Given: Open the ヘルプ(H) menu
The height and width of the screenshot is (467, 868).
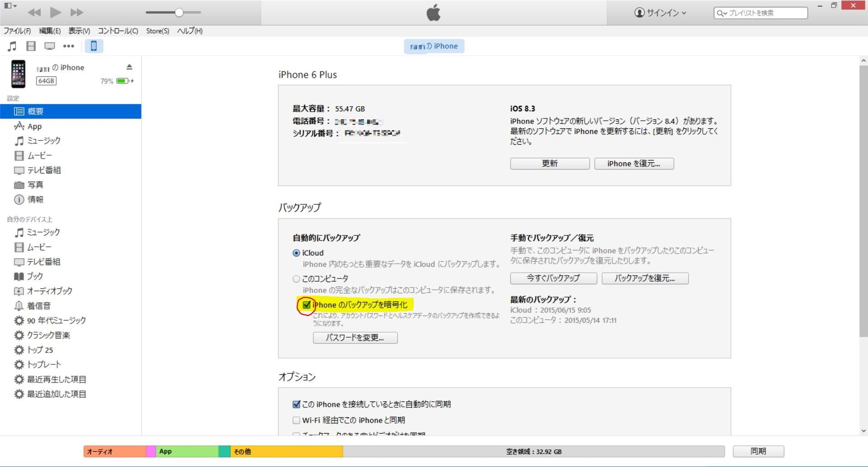Looking at the screenshot, I should [190, 31].
